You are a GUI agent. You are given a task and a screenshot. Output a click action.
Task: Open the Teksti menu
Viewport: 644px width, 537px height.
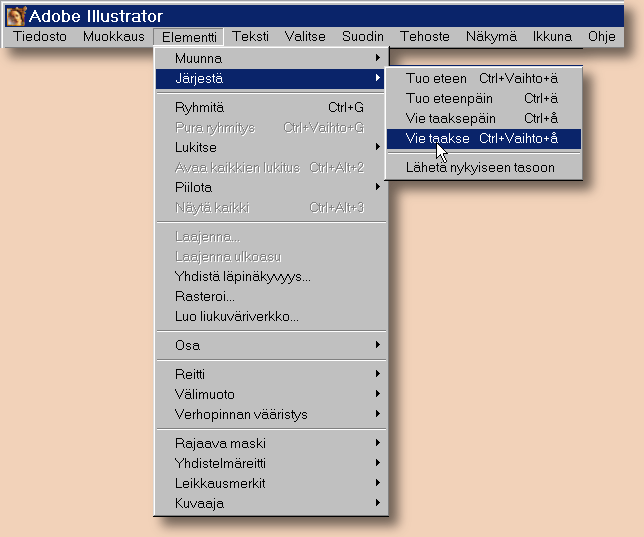coord(250,37)
